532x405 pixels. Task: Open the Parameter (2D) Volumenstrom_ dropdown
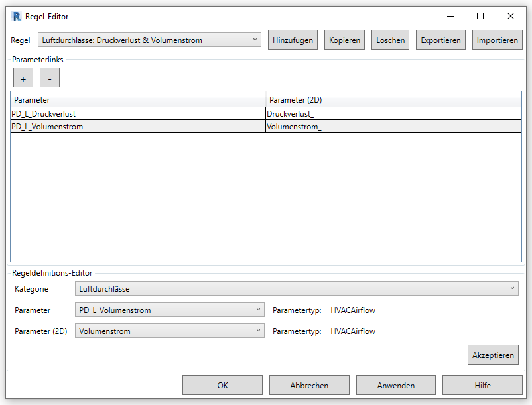(169, 331)
